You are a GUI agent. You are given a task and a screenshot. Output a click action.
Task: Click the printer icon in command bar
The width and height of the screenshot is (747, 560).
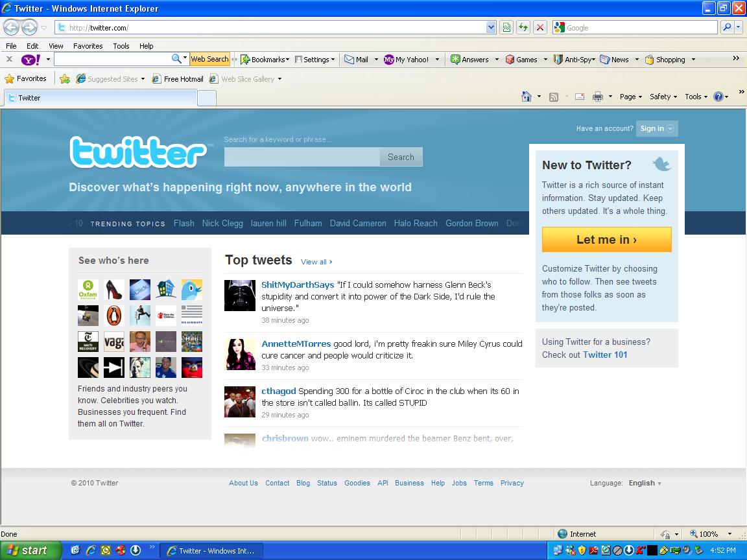(x=597, y=97)
